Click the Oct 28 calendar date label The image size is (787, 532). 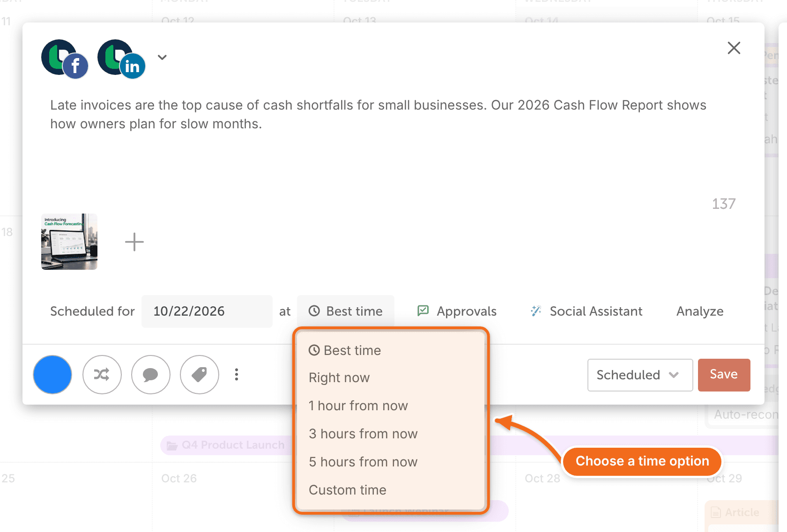(x=542, y=478)
